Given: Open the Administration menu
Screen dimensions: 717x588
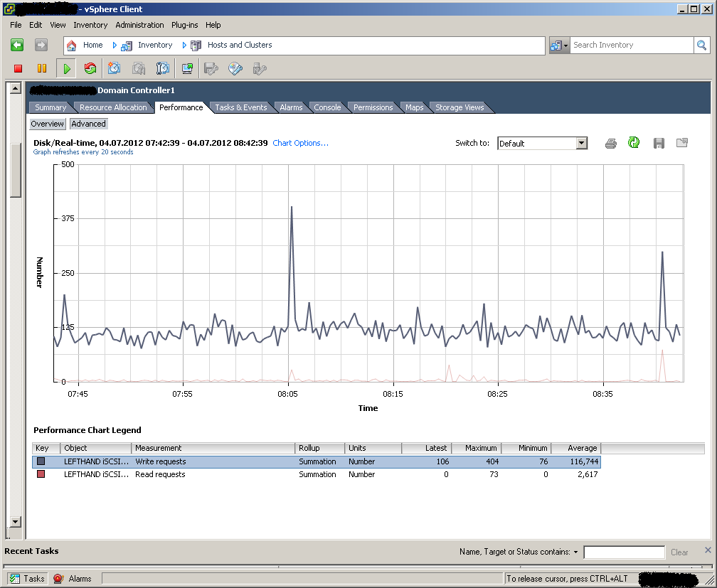Looking at the screenshot, I should pyautogui.click(x=139, y=25).
